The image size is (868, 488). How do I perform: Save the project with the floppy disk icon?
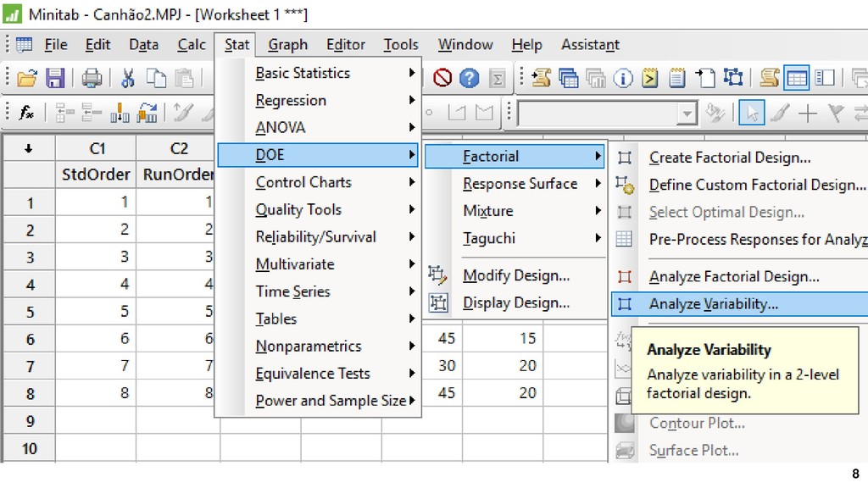[55, 78]
